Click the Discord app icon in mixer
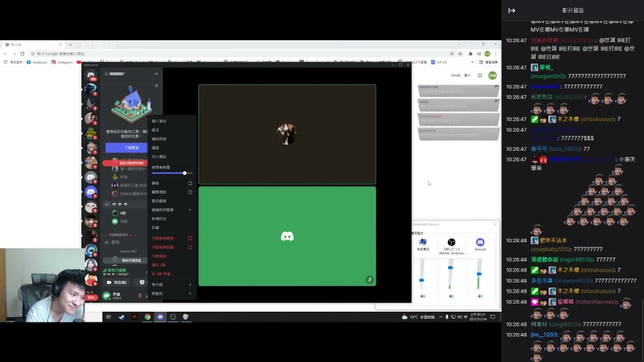The image size is (644, 362). click(480, 242)
